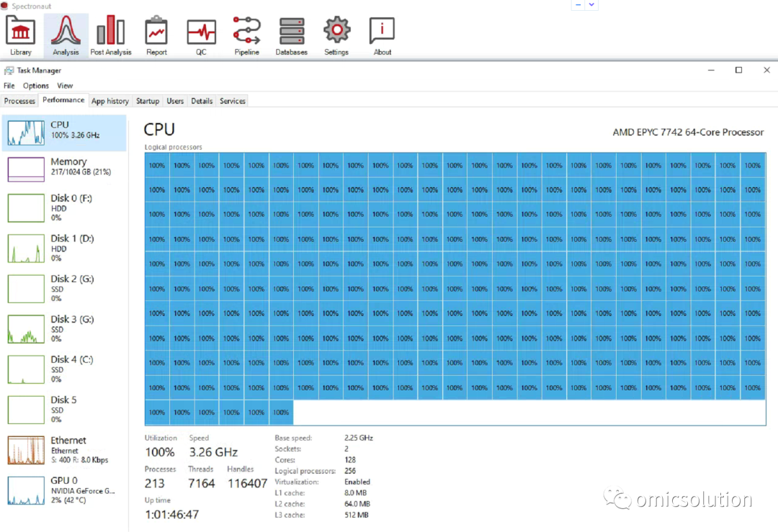Select Disk 4 (C:) in sidebar
This screenshot has width=778, height=532.
click(x=65, y=369)
